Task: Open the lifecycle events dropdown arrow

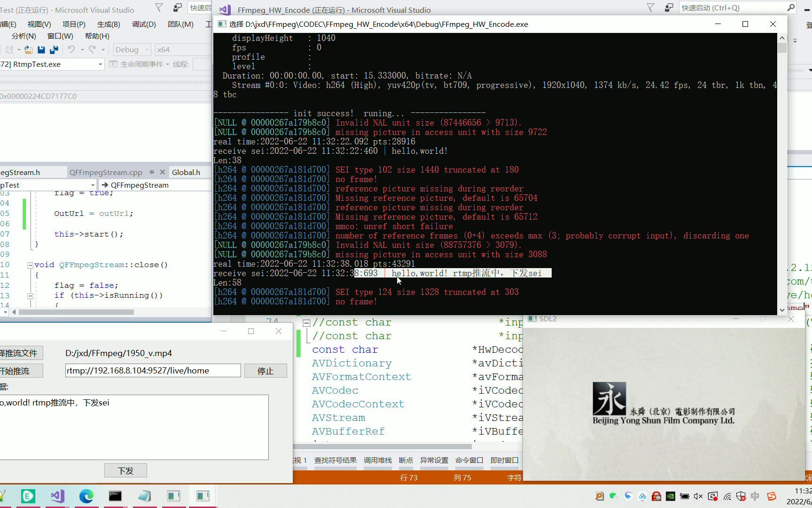Action: 167,64
